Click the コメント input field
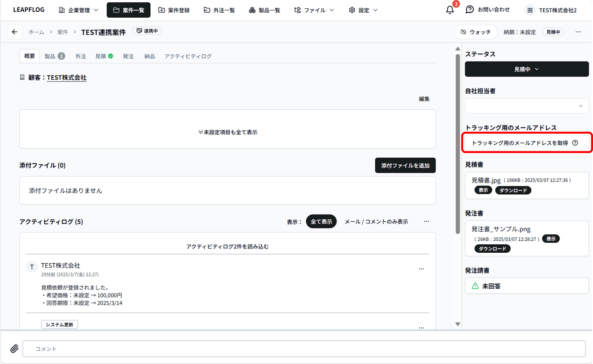Screen dimensions: 593x364 pyautogui.click(x=303, y=348)
